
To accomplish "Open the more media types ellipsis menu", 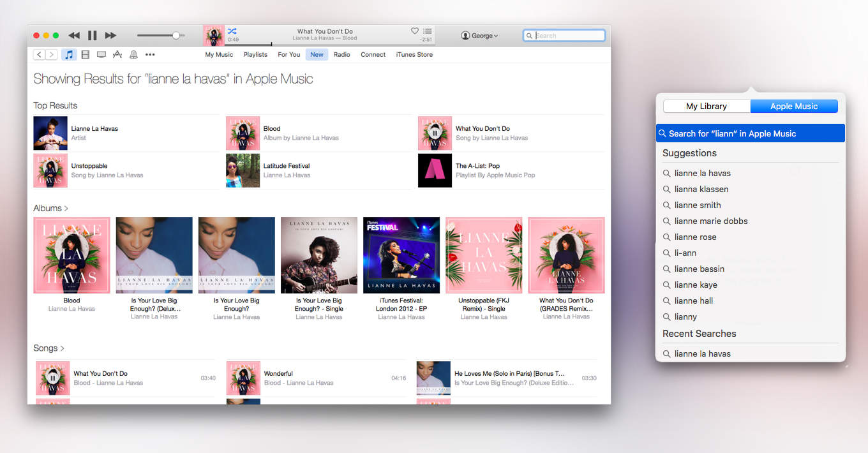I will [150, 55].
